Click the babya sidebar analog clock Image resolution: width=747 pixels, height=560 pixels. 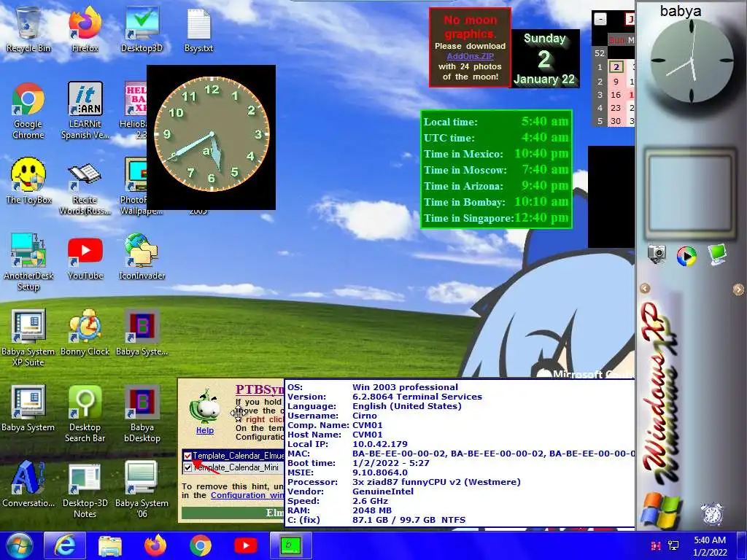point(692,61)
